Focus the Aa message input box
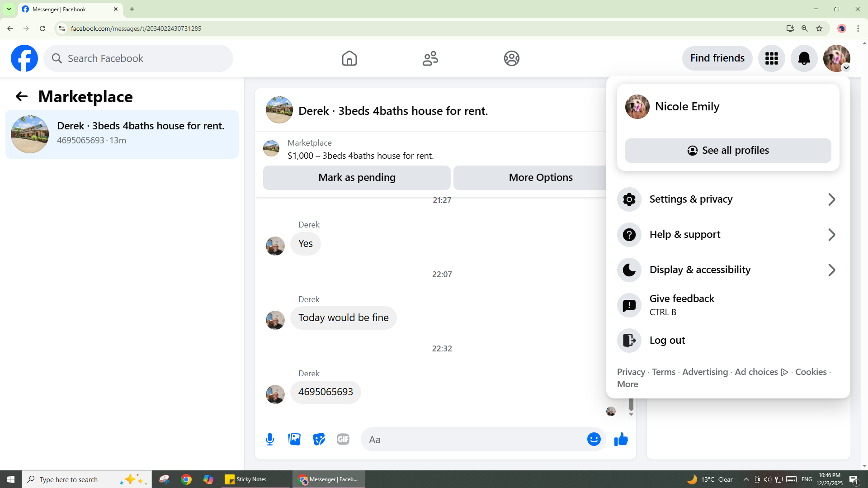 (x=475, y=439)
